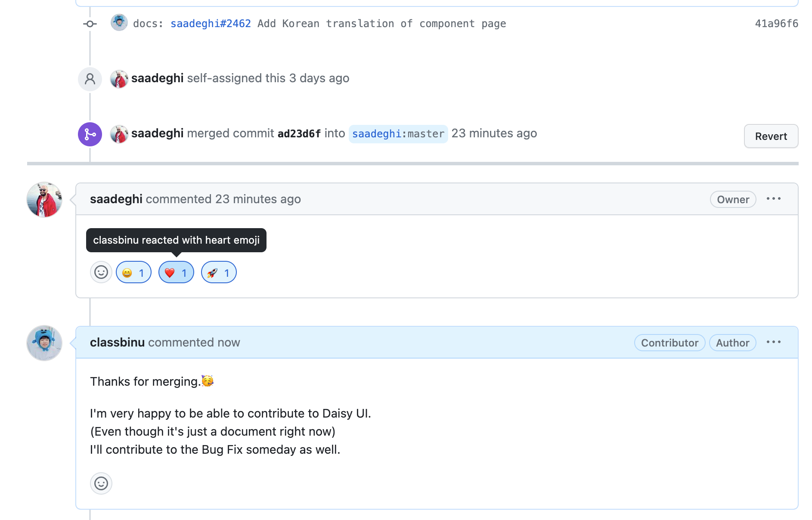Image resolution: width=812 pixels, height=520 pixels.
Task: Click the Contributor badge on classbinu's comment
Action: click(x=669, y=343)
